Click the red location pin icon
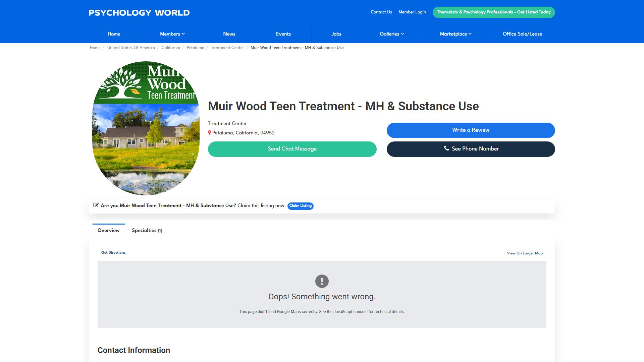 click(209, 133)
